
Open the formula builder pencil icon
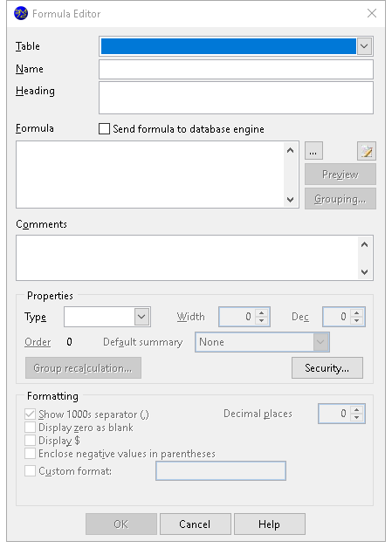[x=366, y=151]
